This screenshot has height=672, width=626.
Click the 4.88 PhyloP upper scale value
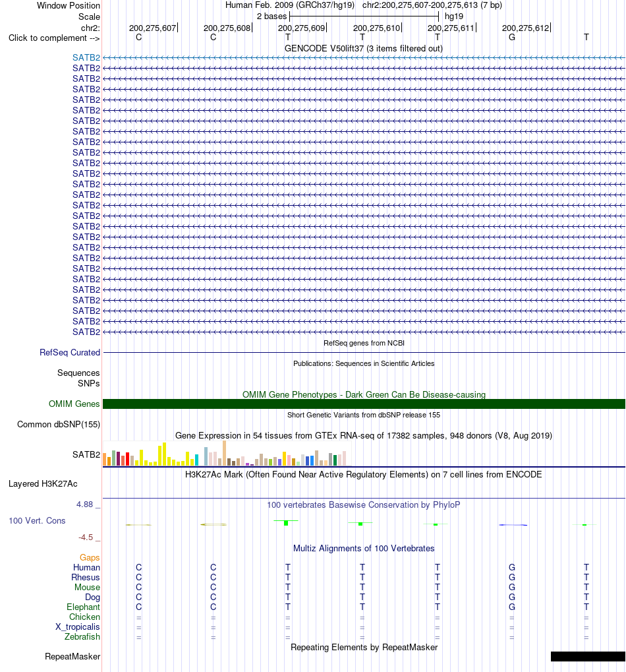(x=85, y=504)
